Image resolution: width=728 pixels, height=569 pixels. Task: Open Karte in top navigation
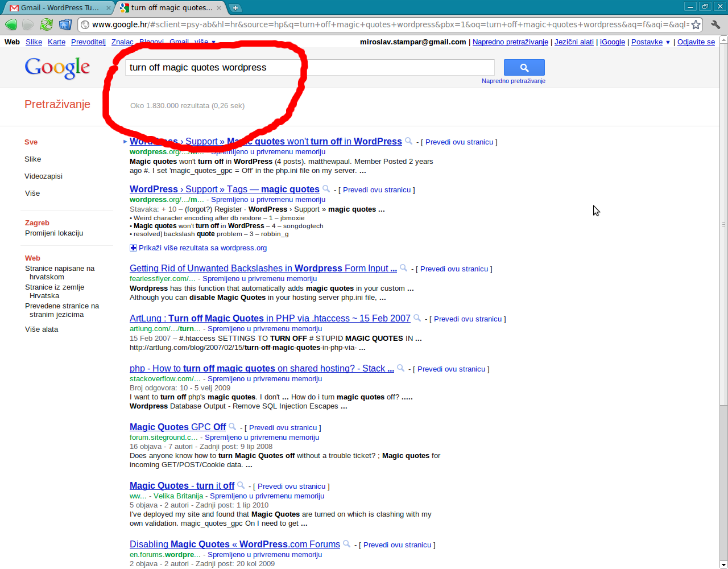pyautogui.click(x=56, y=42)
